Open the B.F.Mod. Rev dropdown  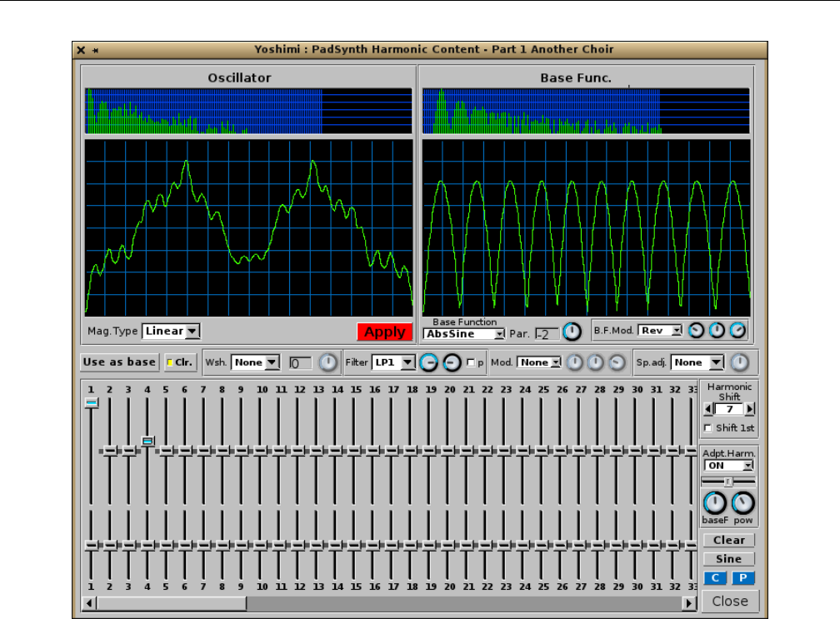[660, 331]
